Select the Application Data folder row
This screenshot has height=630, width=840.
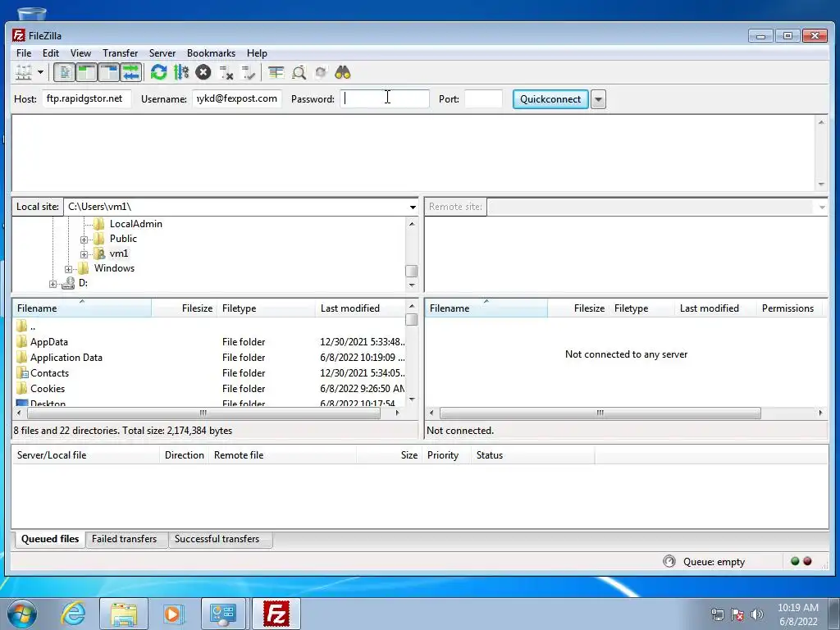(x=209, y=358)
